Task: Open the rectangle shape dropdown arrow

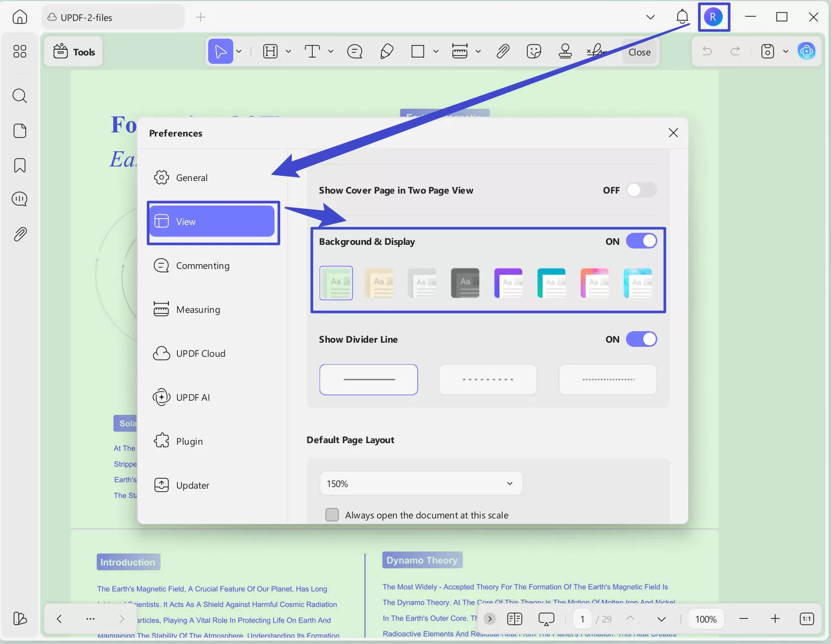Action: [436, 51]
